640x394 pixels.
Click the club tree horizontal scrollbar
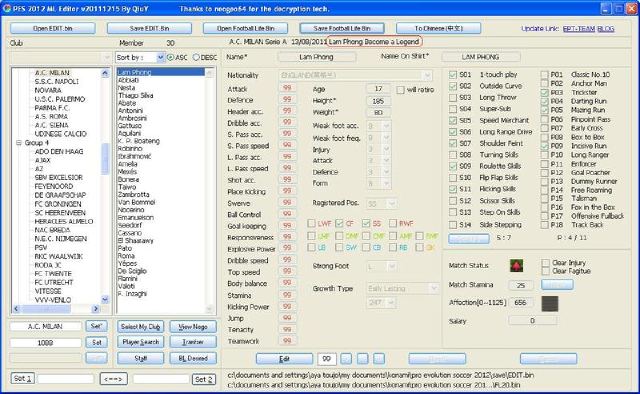click(56, 309)
